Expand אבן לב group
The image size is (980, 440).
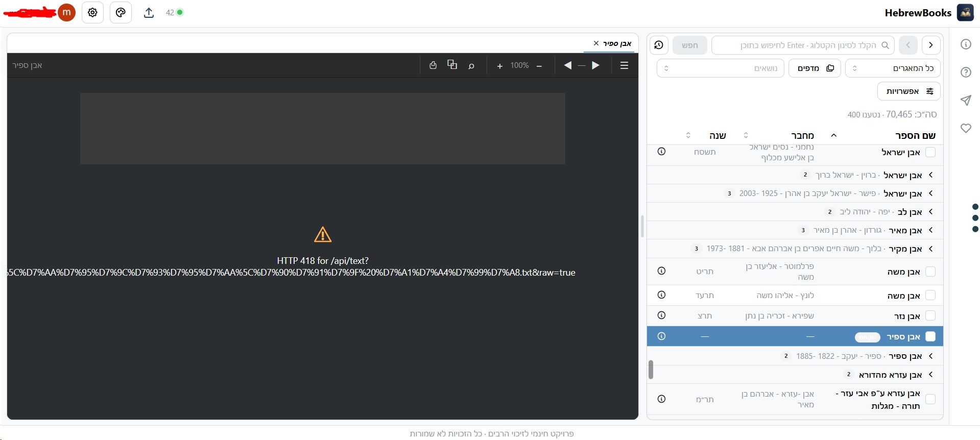click(x=930, y=212)
